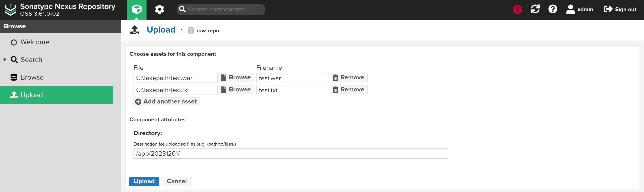This screenshot has height=192, width=644.
Task: Click the Directory destination input field
Action: (290, 153)
